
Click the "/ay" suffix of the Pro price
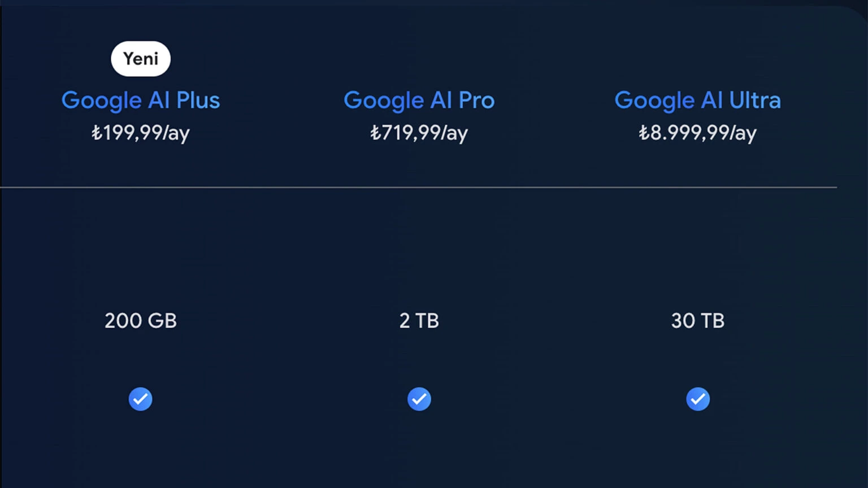pos(454,133)
